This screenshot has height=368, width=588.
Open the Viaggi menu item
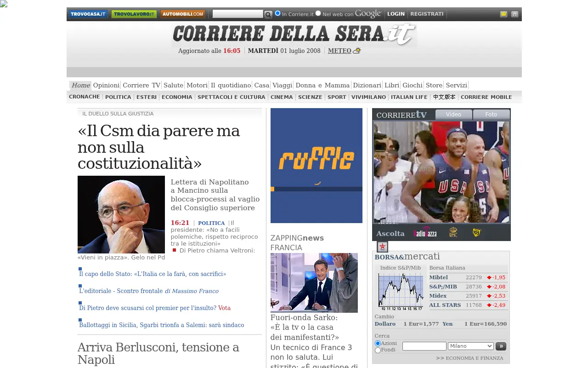click(282, 85)
